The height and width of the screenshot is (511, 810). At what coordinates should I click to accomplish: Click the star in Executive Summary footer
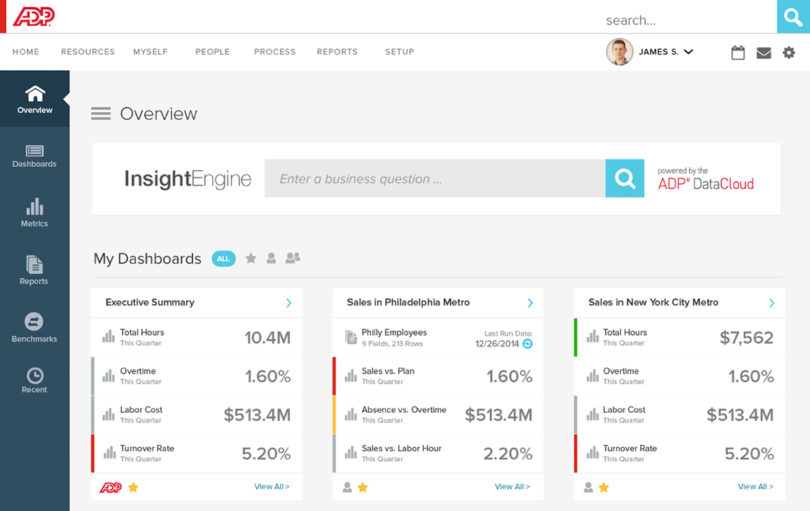pyautogui.click(x=133, y=487)
